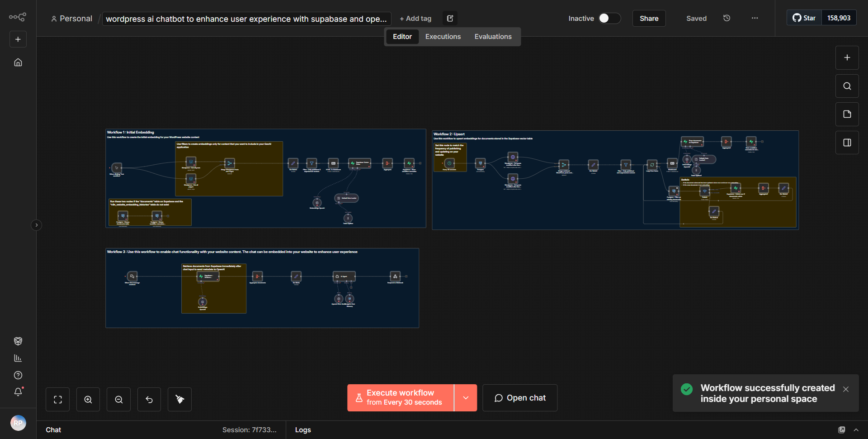Screen dimensions: 868x439
Task: Select Workflow 2 Upsert sticky note title
Action: (x=449, y=134)
